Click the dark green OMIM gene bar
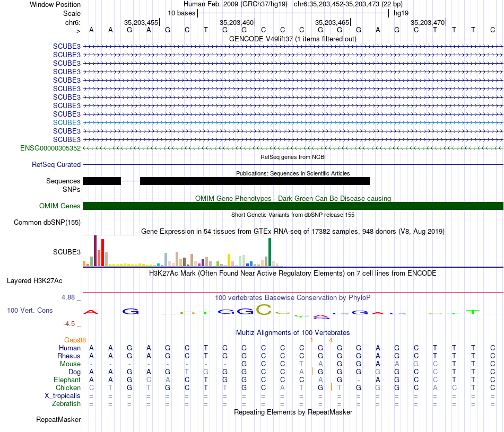The image size is (504, 432). click(293, 206)
